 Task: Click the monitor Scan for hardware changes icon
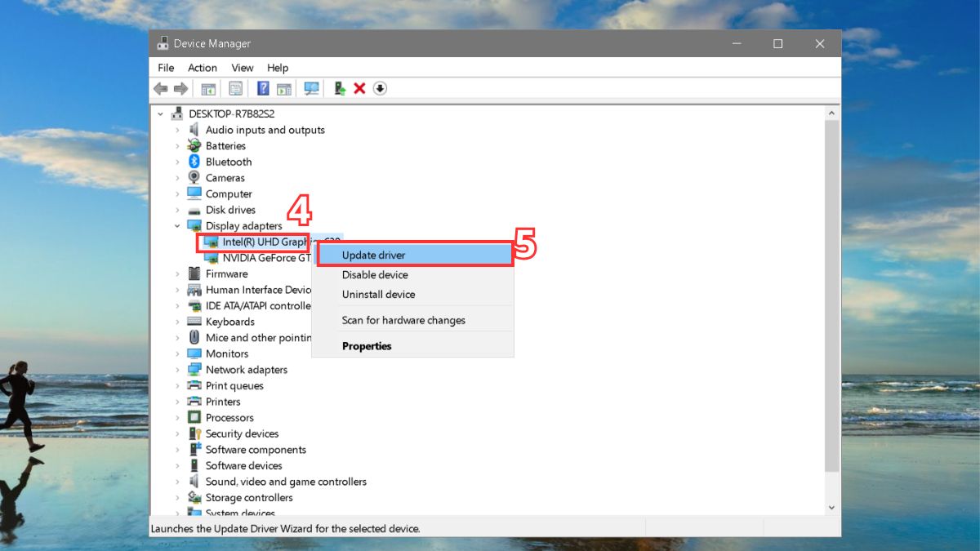[311, 88]
